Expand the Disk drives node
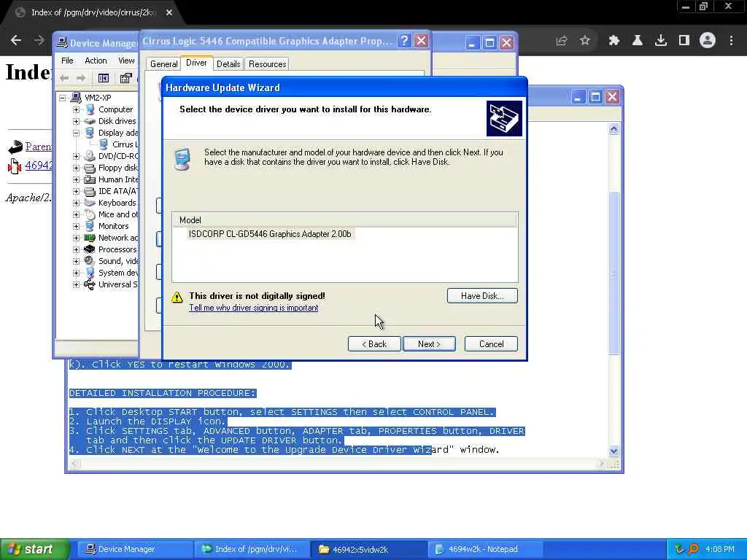 [x=76, y=121]
